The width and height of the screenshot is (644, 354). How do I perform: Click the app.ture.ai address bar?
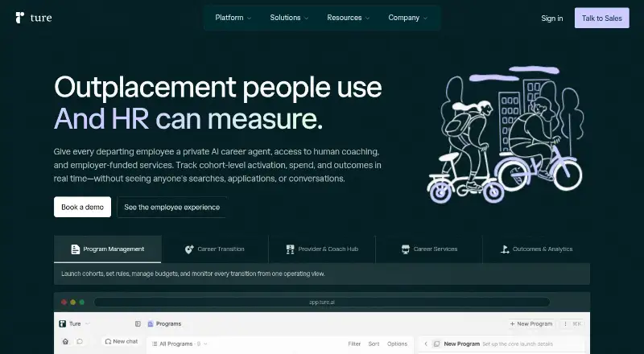(x=322, y=303)
